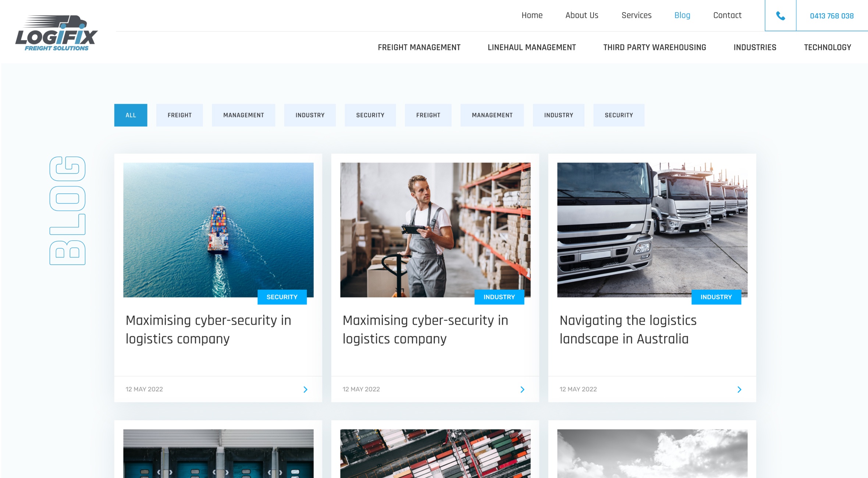Go to the About Us page

(581, 15)
